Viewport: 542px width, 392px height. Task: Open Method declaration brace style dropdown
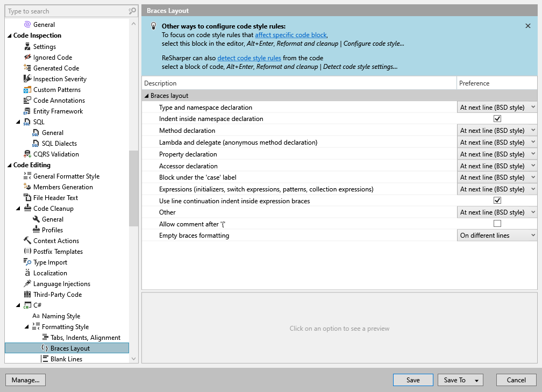point(496,131)
